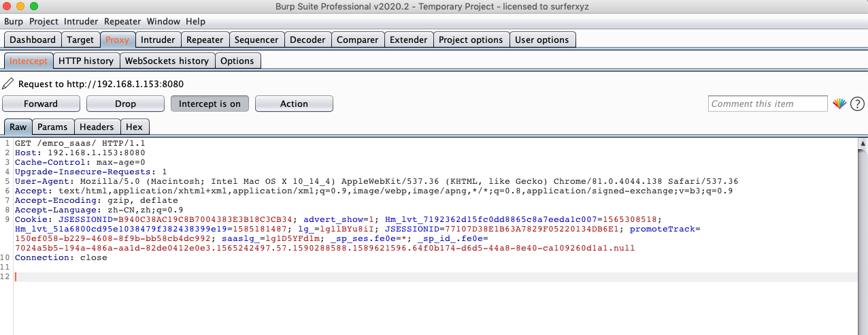The height and width of the screenshot is (335, 868).
Task: Click the User-Agent header line
Action: tap(377, 182)
